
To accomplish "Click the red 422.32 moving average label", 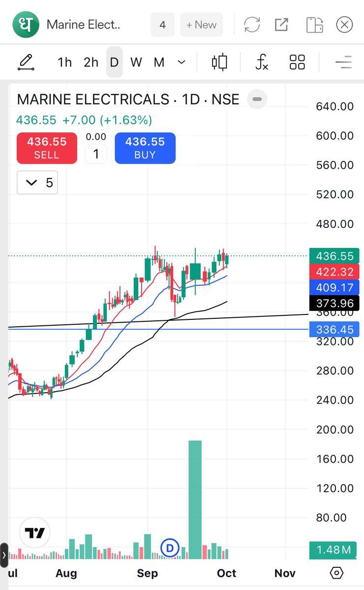I will coord(334,272).
